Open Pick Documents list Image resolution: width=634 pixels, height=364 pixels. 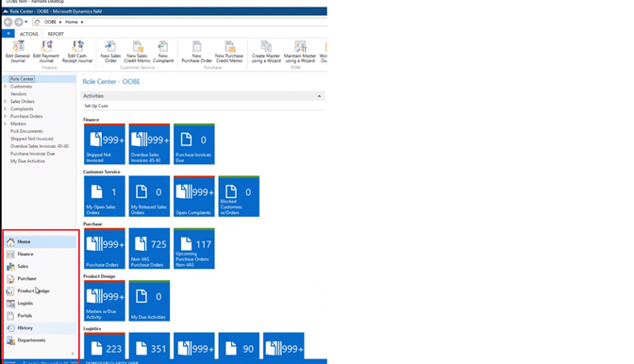(26, 131)
